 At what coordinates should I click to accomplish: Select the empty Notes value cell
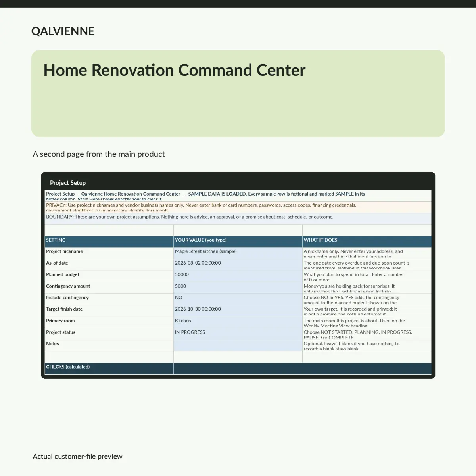point(238,345)
